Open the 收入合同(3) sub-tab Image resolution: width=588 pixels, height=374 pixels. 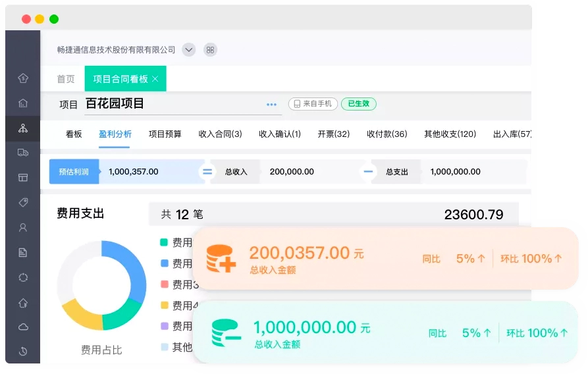[220, 134]
